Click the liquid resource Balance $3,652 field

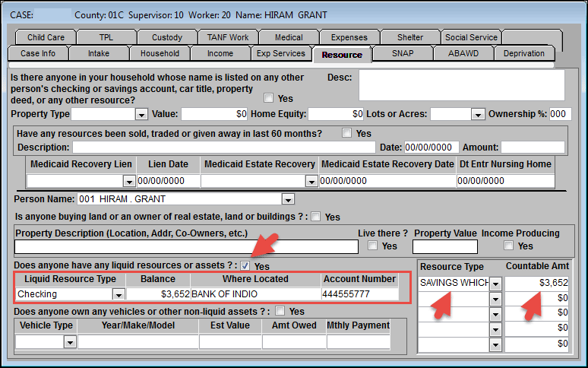coord(158,294)
